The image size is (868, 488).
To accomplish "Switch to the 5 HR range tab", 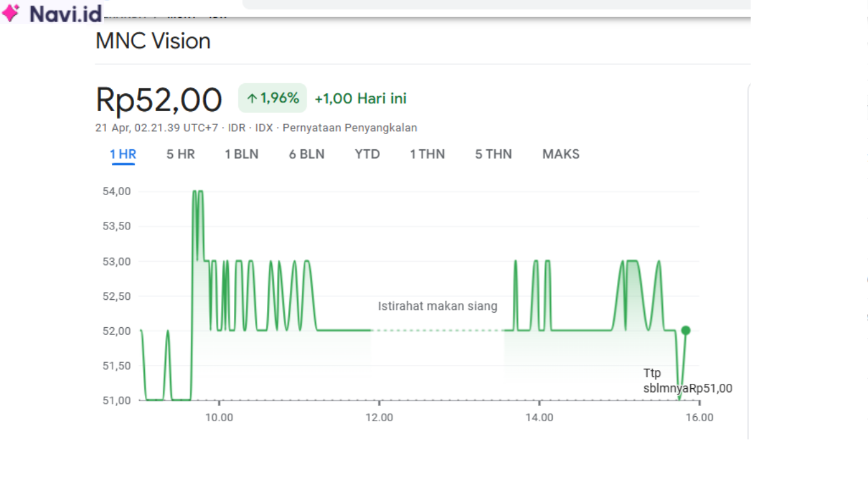I will 180,154.
